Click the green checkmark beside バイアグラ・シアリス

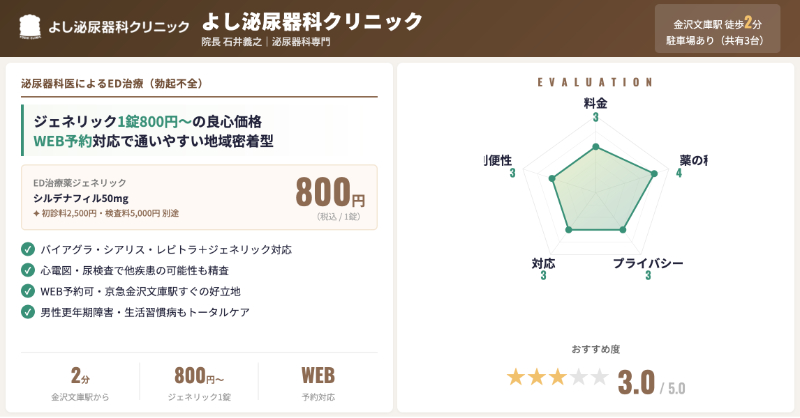[x=28, y=250]
